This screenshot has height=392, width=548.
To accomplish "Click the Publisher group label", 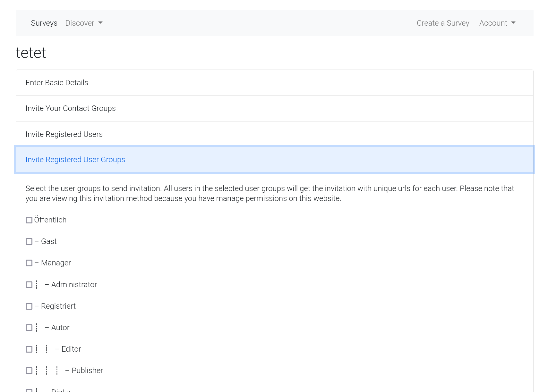I will click(x=87, y=371).
